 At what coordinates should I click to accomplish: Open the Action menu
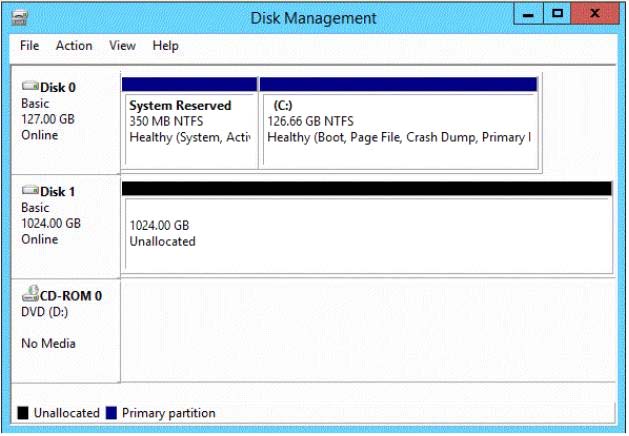[74, 46]
